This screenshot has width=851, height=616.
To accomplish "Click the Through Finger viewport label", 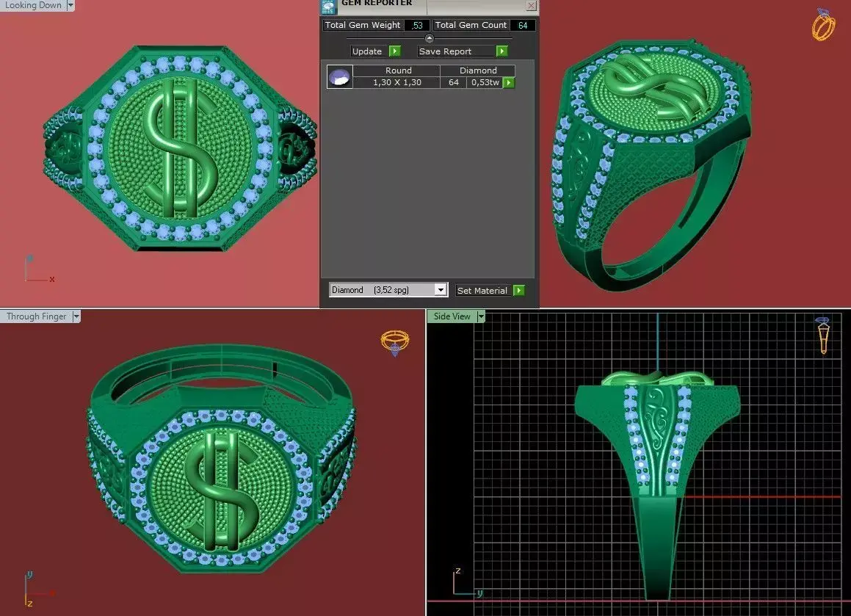I will (37, 316).
